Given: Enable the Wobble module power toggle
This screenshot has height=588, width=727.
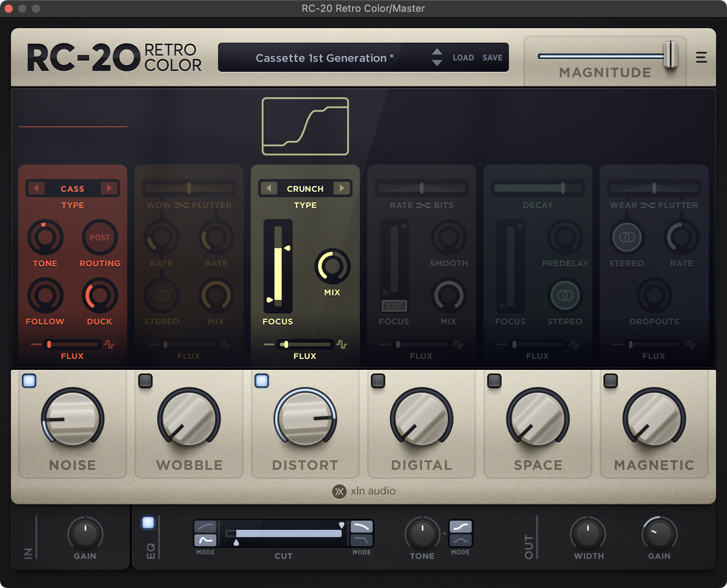Looking at the screenshot, I should point(145,381).
